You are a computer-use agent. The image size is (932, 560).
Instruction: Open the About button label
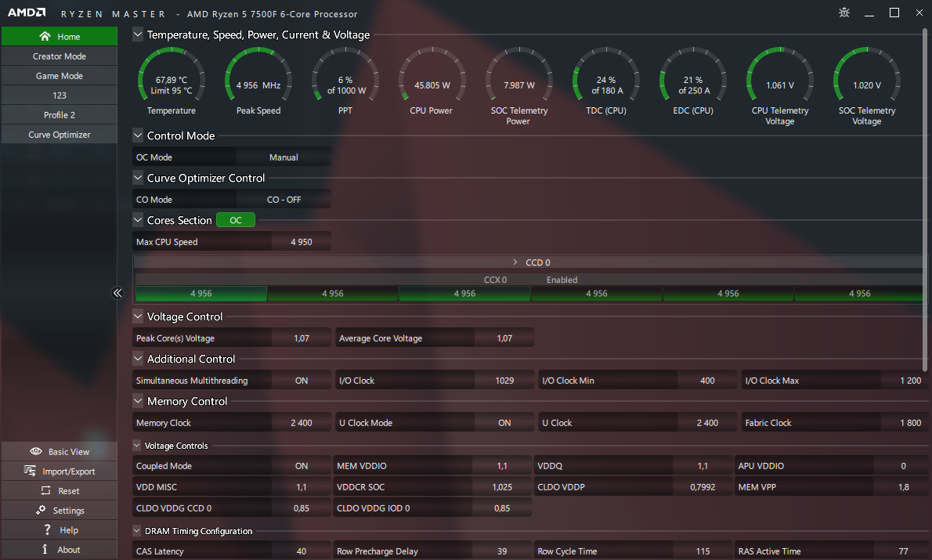pyautogui.click(x=69, y=550)
